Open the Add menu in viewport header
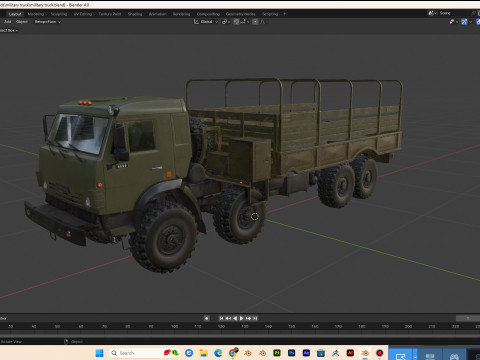 (8, 22)
